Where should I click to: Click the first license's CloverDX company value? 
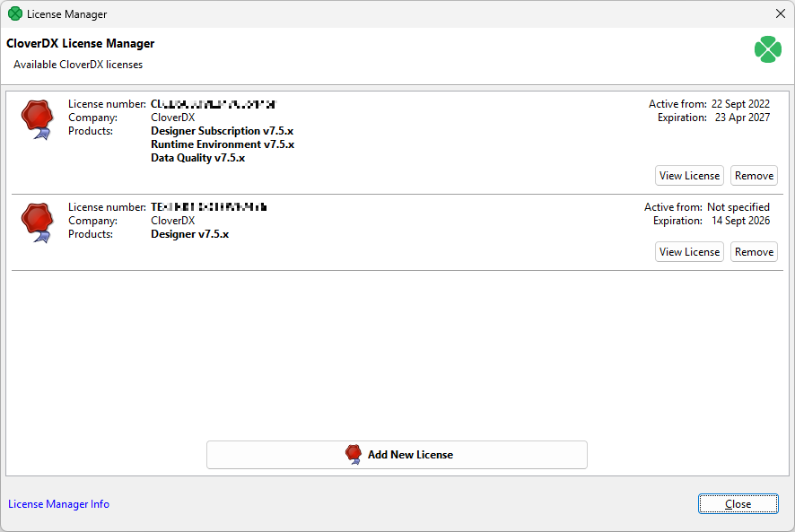[173, 118]
